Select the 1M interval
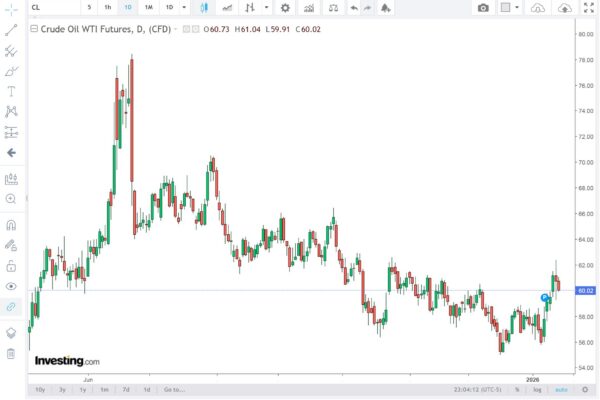600x400 pixels. 148,7
